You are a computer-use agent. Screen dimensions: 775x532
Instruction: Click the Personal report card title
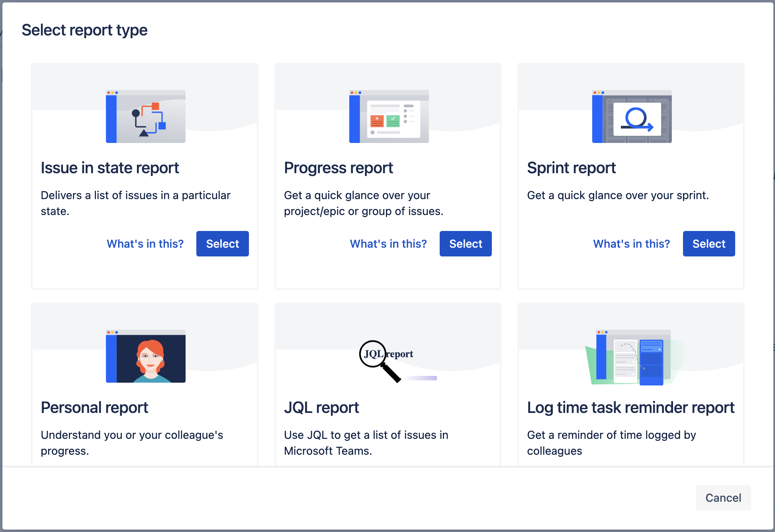94,408
